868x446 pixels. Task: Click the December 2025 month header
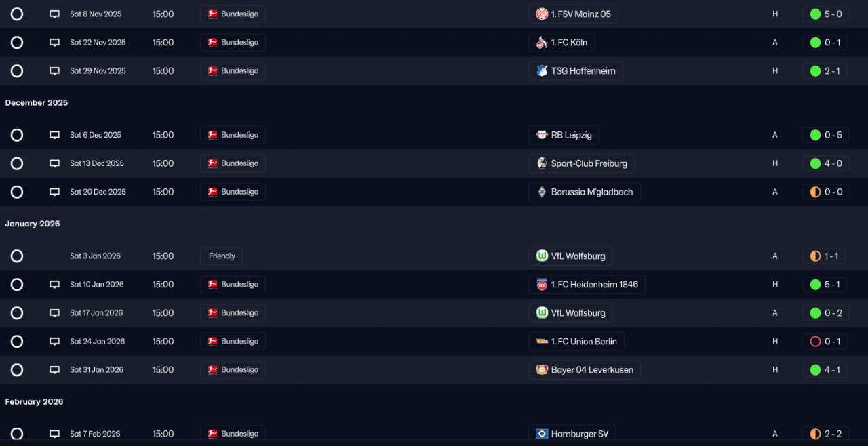(x=37, y=103)
